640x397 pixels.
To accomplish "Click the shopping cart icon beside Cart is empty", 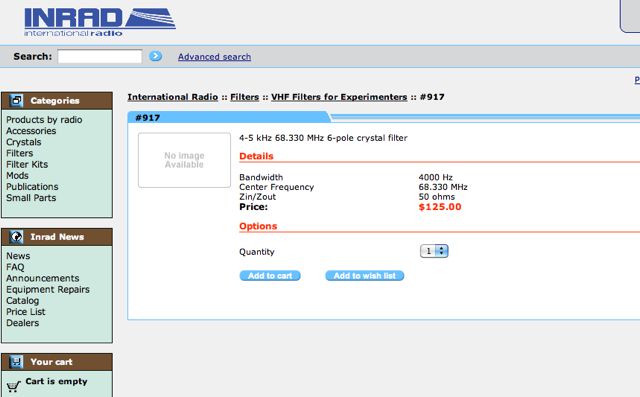I will (13, 386).
